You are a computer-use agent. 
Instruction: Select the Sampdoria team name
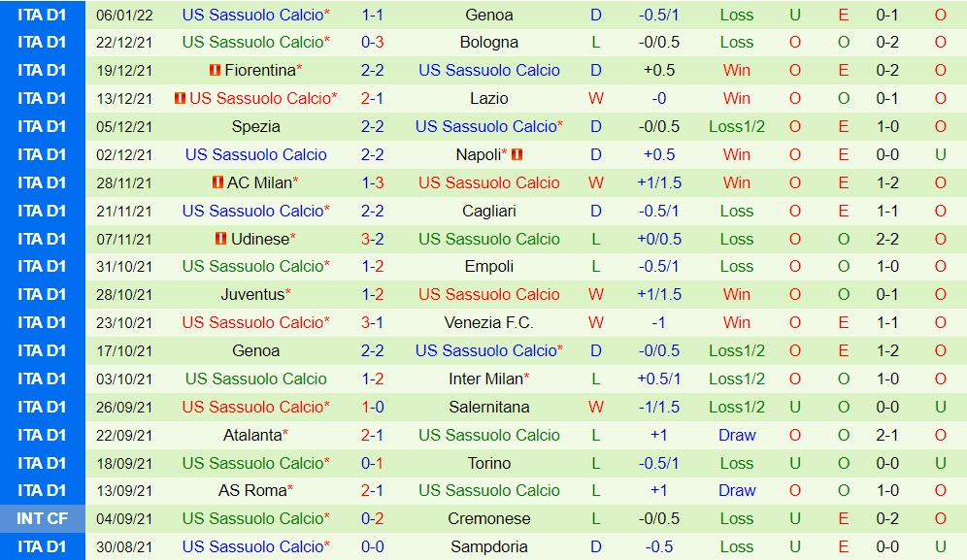[489, 547]
